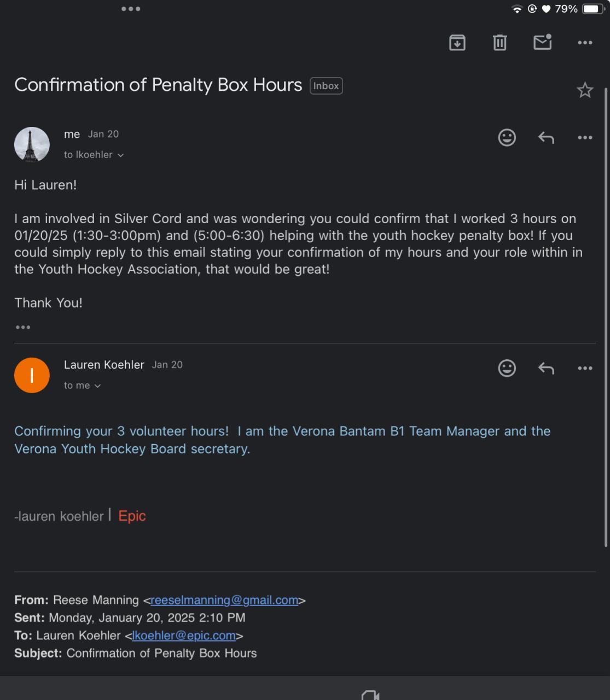Image resolution: width=610 pixels, height=700 pixels.
Task: Add emoji reaction to my sent message
Action: pyautogui.click(x=507, y=137)
